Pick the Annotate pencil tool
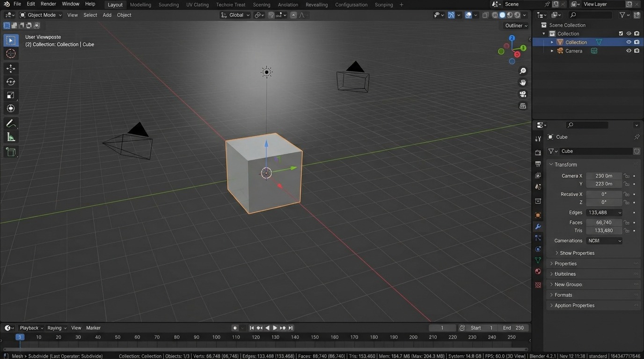644x359 pixels. [11, 123]
